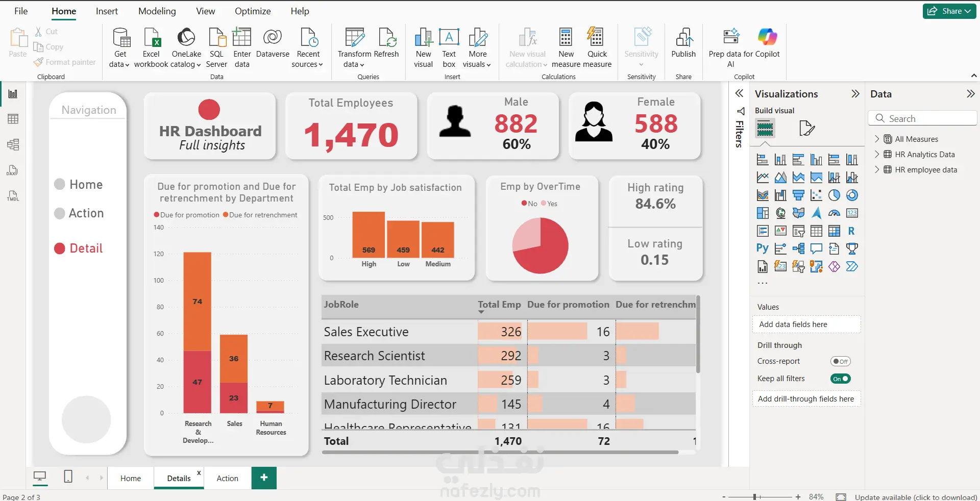This screenshot has height=501, width=980.
Task: Add a new report page
Action: [x=264, y=478]
